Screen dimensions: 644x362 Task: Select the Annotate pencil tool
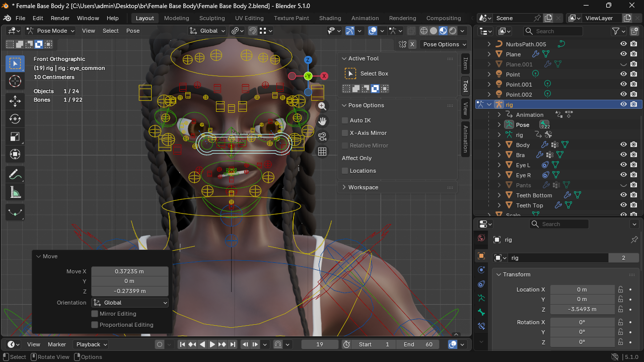(x=15, y=175)
